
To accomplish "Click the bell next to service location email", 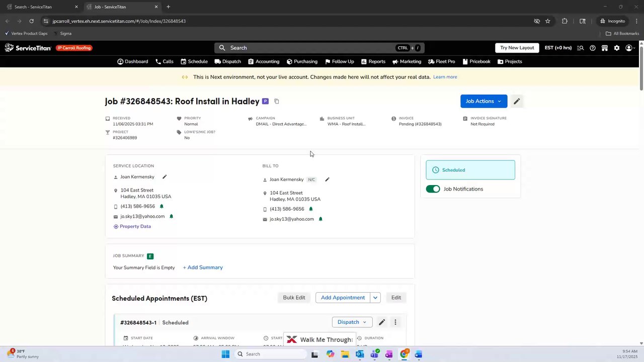I will click(171, 216).
